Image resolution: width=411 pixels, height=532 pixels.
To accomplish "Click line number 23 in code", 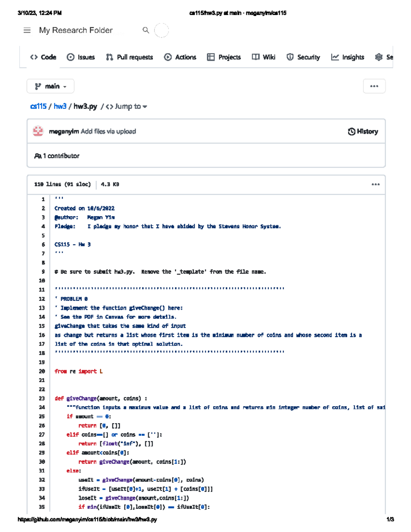I will coord(42,398).
